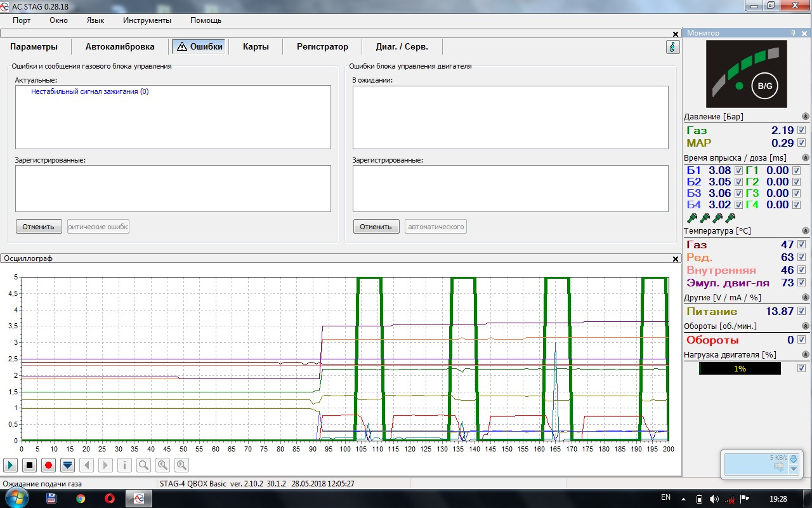Collapse the Давление [Бар] section

click(x=805, y=117)
